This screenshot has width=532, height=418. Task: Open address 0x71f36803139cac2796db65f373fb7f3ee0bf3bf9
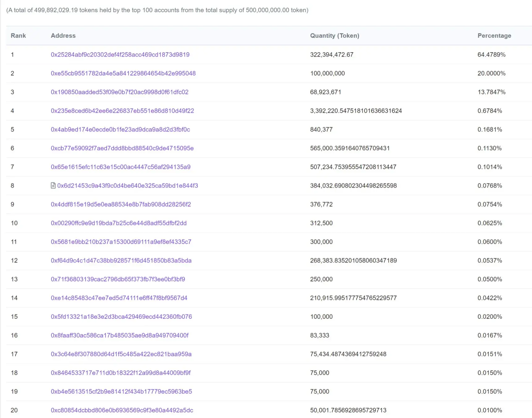118,279
